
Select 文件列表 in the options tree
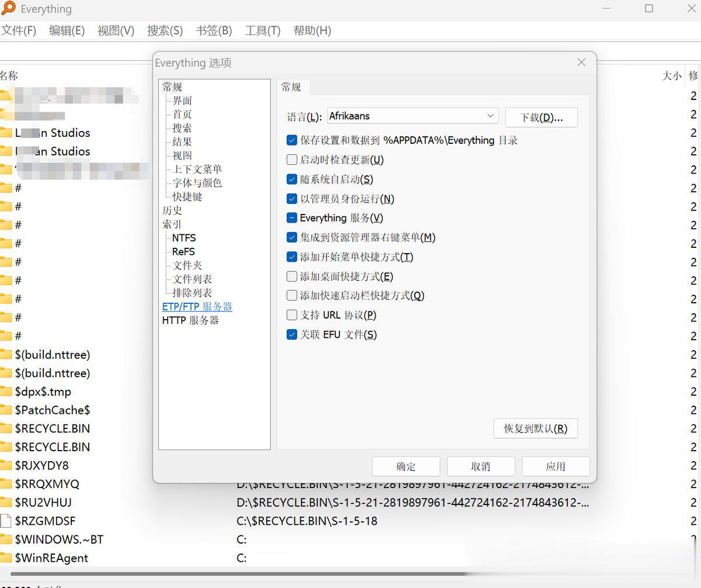tap(192, 279)
